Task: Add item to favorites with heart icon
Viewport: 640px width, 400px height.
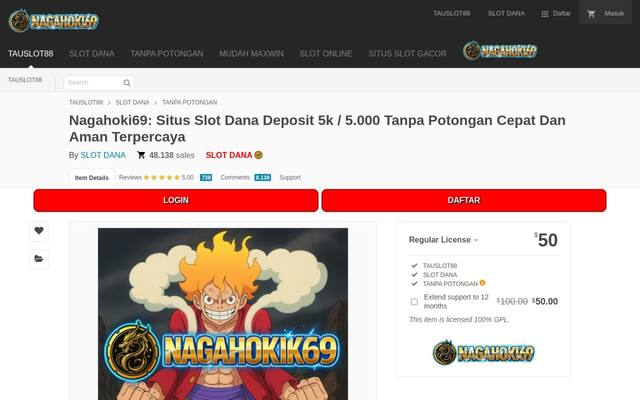Action: coord(39,231)
